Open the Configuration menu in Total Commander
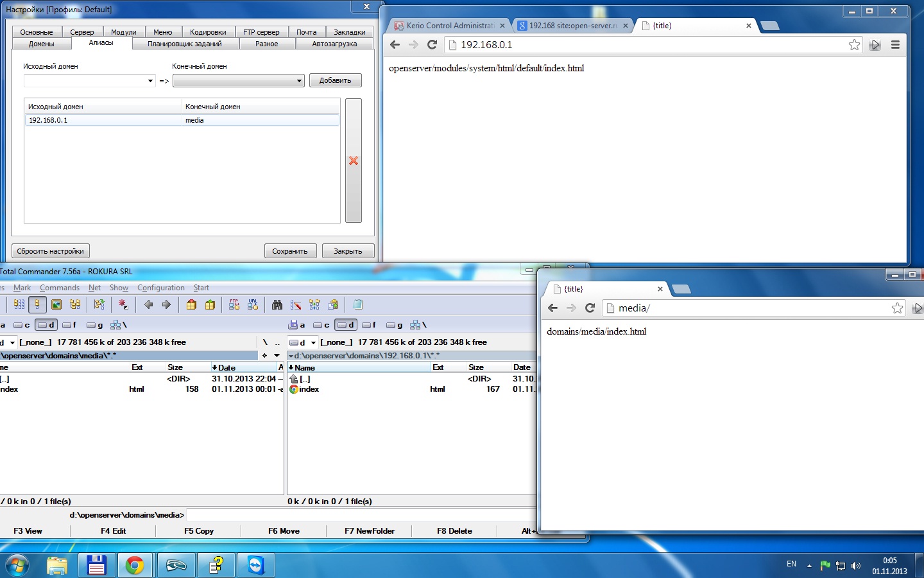Image resolution: width=924 pixels, height=578 pixels. click(160, 288)
